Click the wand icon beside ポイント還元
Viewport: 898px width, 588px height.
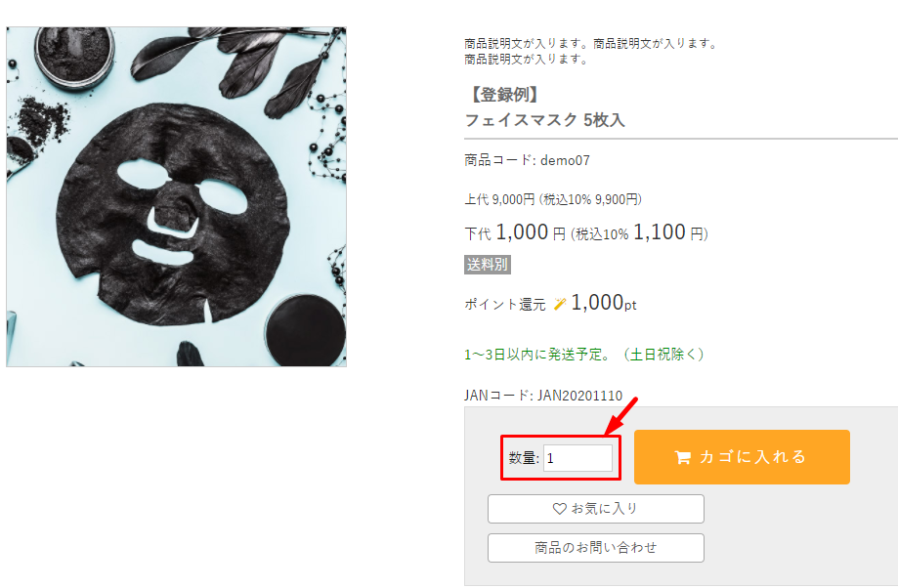pos(560,304)
